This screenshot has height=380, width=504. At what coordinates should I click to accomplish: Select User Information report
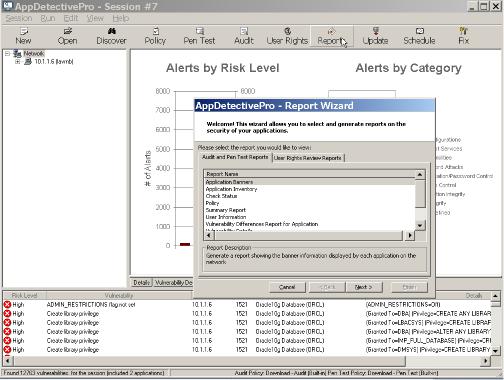(x=310, y=217)
